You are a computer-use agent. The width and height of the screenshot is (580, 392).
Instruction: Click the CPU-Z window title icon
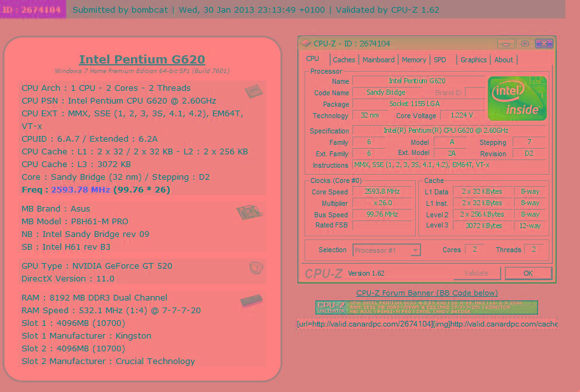click(306, 43)
